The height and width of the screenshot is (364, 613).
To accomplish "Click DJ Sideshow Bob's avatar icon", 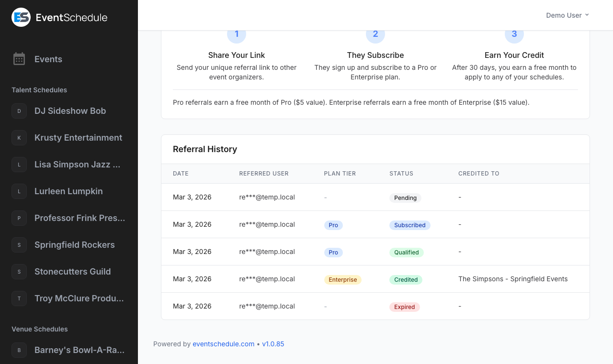I will click(x=19, y=111).
